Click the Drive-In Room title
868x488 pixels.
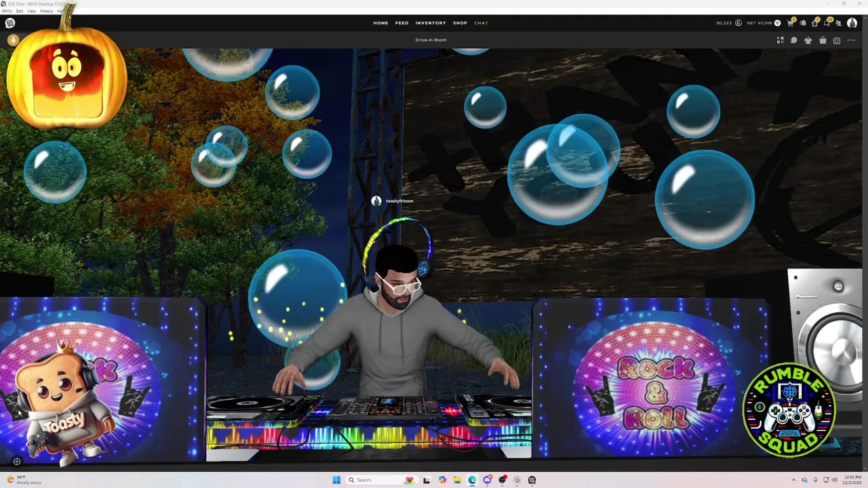pyautogui.click(x=431, y=40)
